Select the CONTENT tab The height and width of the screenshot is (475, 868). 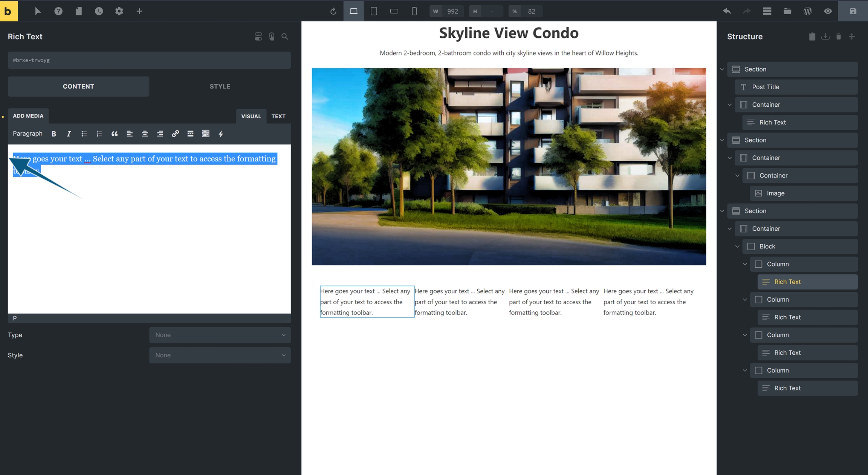(78, 86)
